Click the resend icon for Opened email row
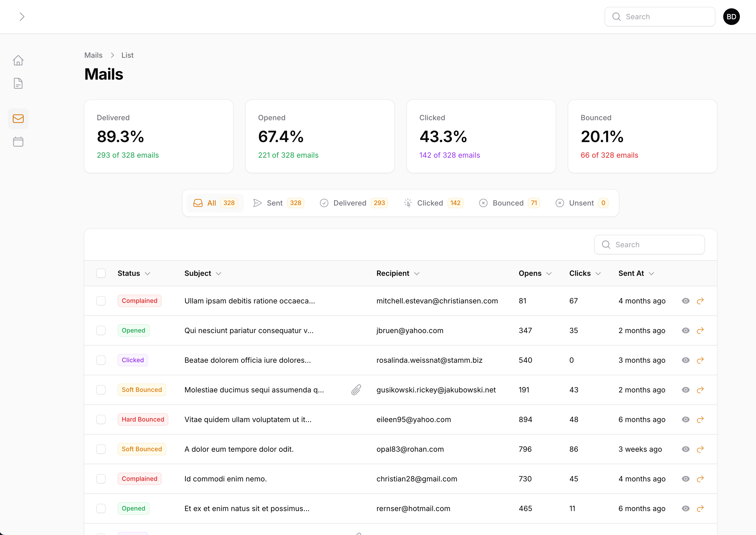 click(x=700, y=330)
